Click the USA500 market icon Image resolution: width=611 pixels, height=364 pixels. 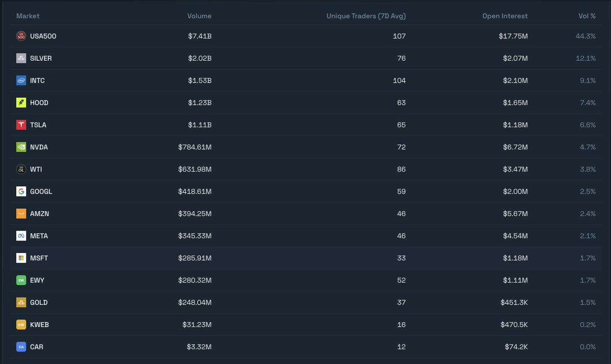point(21,36)
